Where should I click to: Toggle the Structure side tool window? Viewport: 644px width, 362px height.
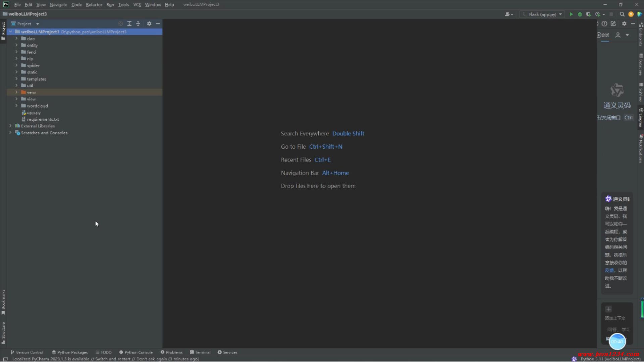[x=3, y=333]
